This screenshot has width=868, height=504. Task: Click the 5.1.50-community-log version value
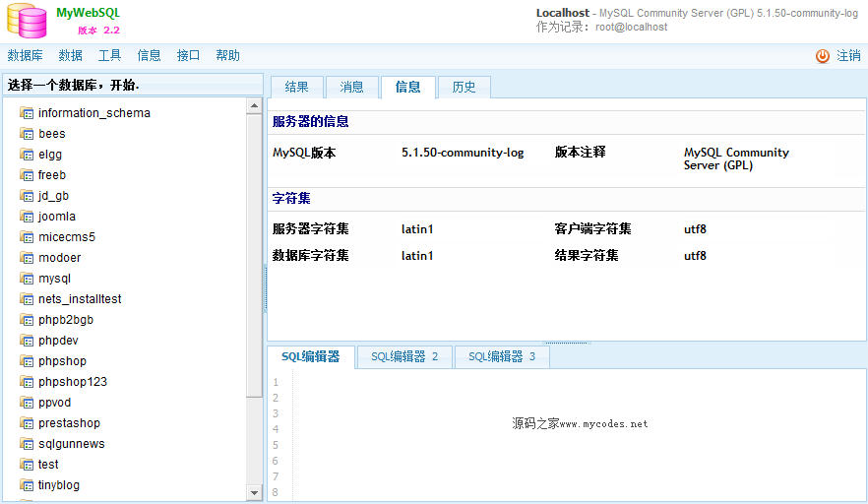click(463, 153)
